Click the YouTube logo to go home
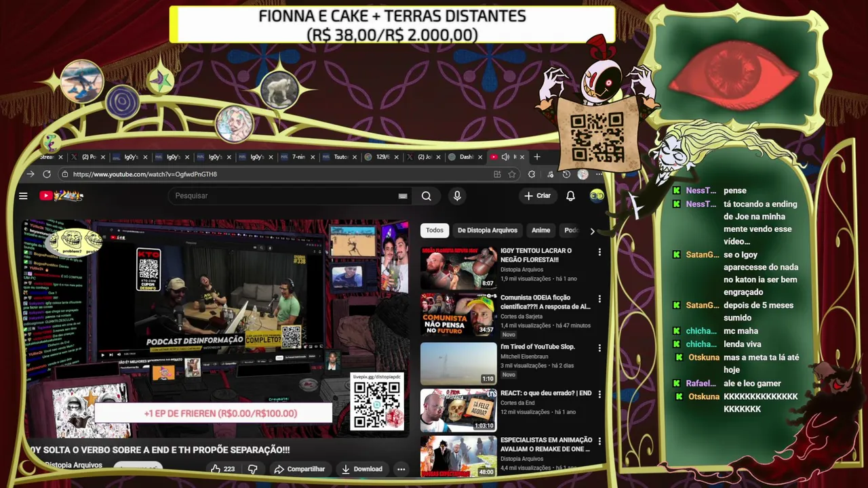This screenshot has height=488, width=868. (61, 196)
